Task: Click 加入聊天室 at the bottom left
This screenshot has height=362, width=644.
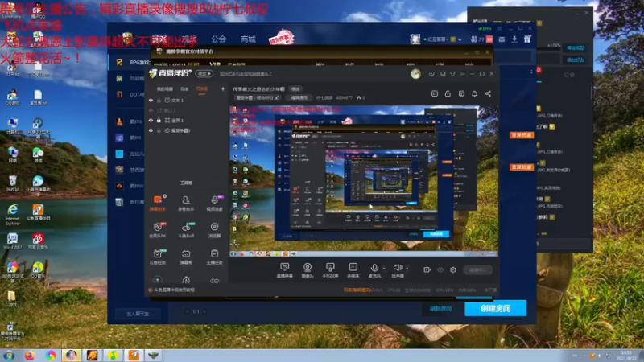Action: [x=138, y=314]
